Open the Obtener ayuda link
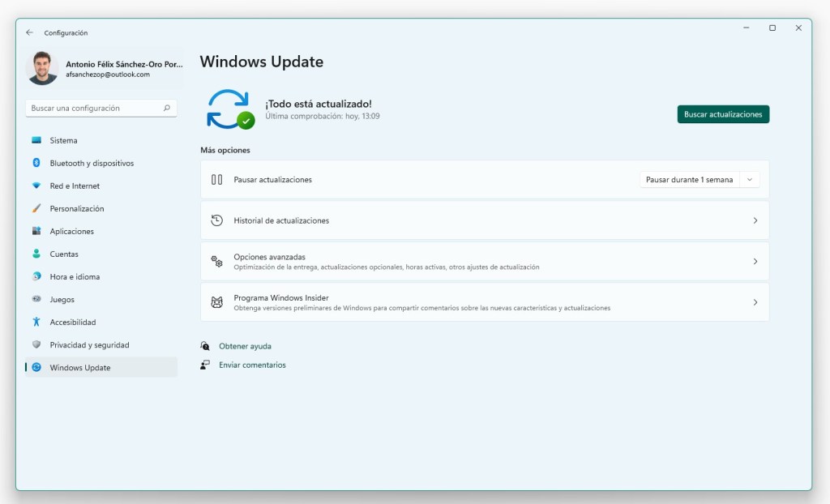Viewport: 830px width, 504px height. (245, 346)
